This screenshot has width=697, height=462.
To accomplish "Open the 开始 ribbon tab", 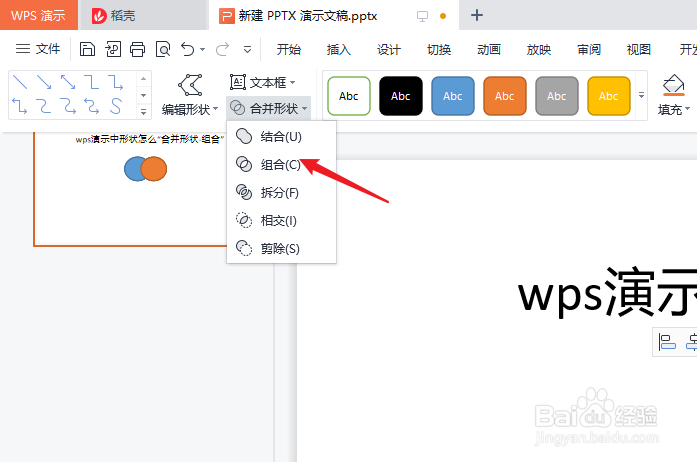I will click(x=288, y=49).
